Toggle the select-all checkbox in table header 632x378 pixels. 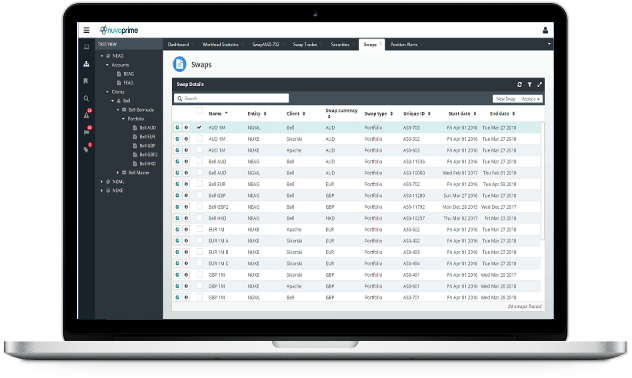pos(200,111)
